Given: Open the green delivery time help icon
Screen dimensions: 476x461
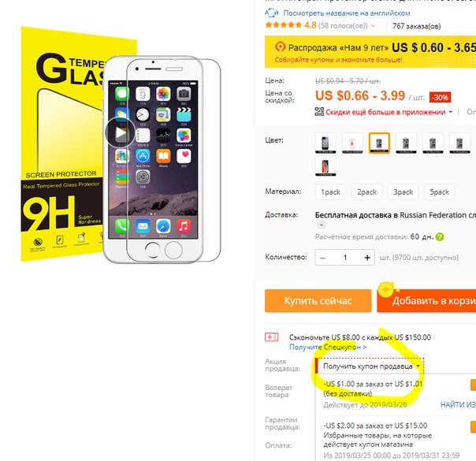Looking at the screenshot, I should coord(440,237).
